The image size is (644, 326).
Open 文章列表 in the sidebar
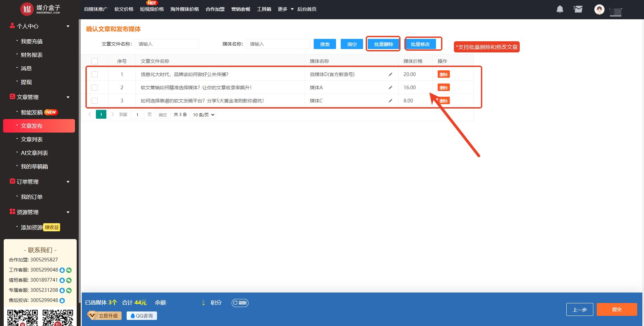click(32, 139)
